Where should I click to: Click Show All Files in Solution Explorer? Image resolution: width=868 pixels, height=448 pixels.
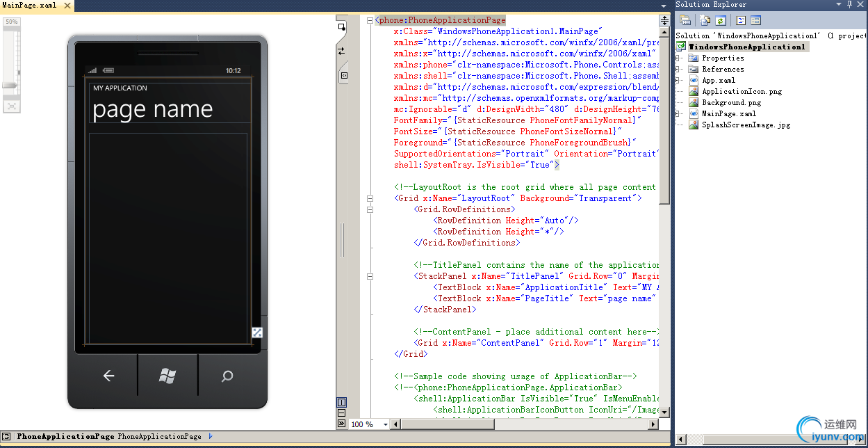click(705, 20)
